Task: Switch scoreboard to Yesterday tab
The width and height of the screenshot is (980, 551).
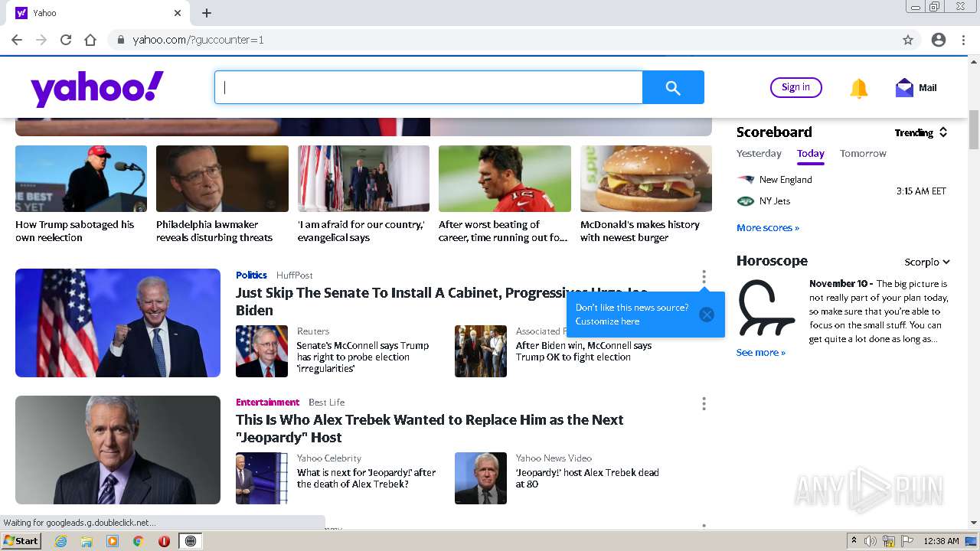Action: tap(759, 153)
